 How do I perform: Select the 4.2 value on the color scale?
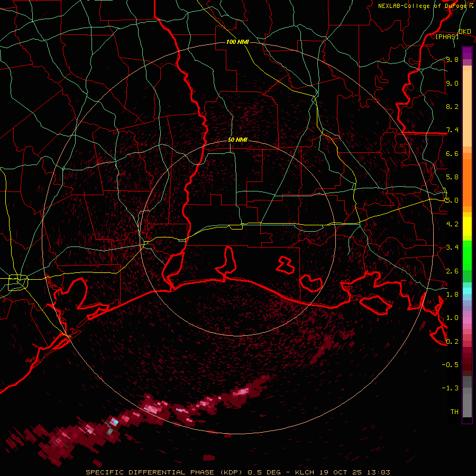pyautogui.click(x=452, y=224)
